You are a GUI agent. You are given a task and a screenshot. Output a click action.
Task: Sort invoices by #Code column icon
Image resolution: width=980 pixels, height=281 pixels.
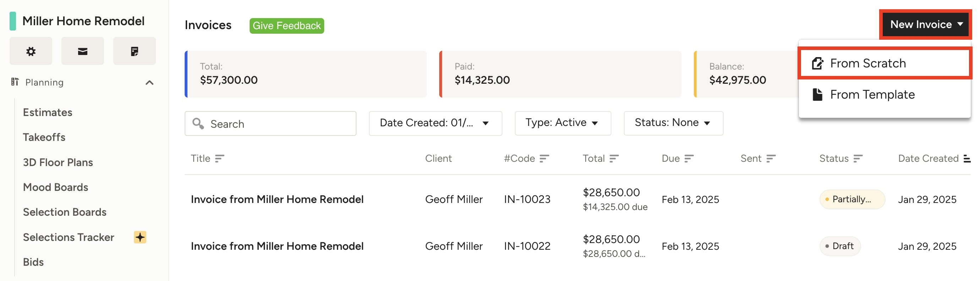coord(544,159)
